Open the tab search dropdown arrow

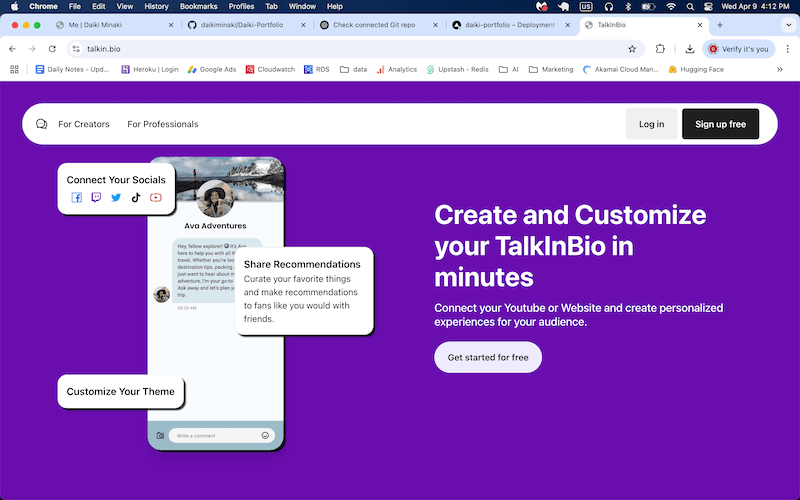[x=788, y=25]
